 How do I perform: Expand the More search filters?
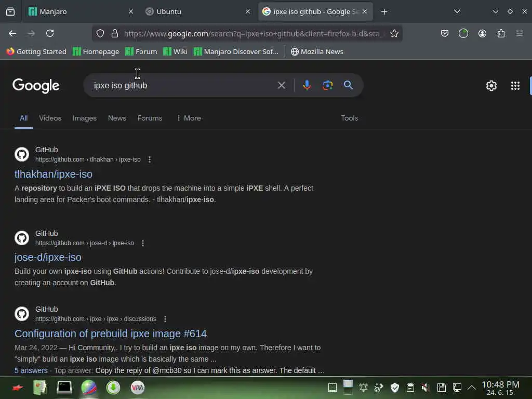(x=189, y=118)
